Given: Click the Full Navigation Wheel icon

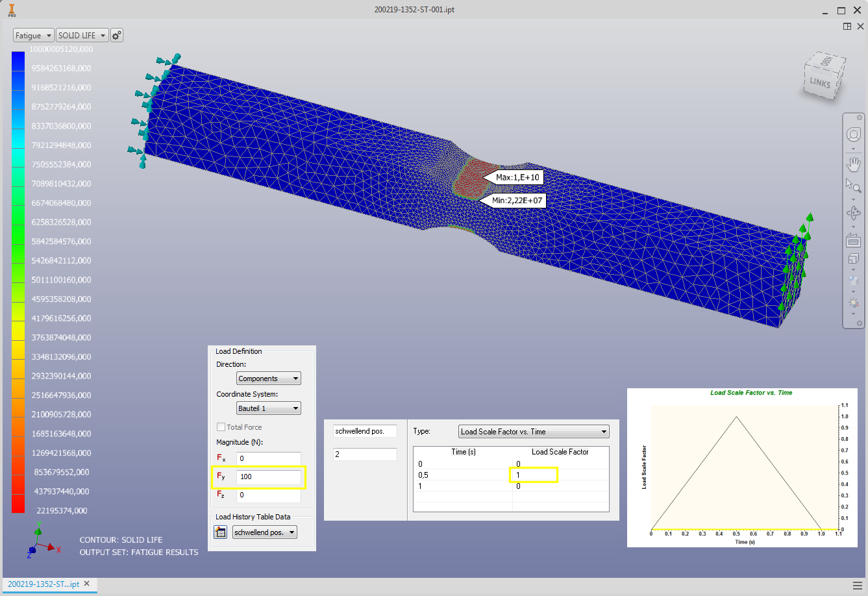Looking at the screenshot, I should click(853, 134).
